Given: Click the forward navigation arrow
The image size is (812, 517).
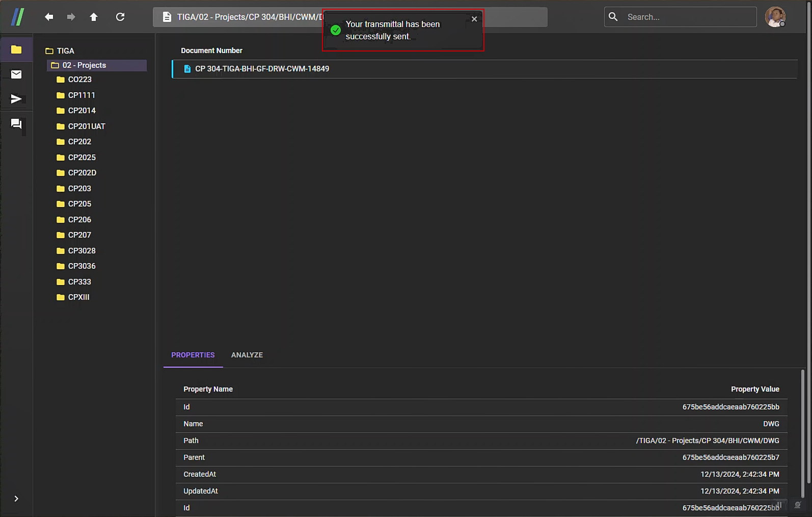Looking at the screenshot, I should pos(71,17).
